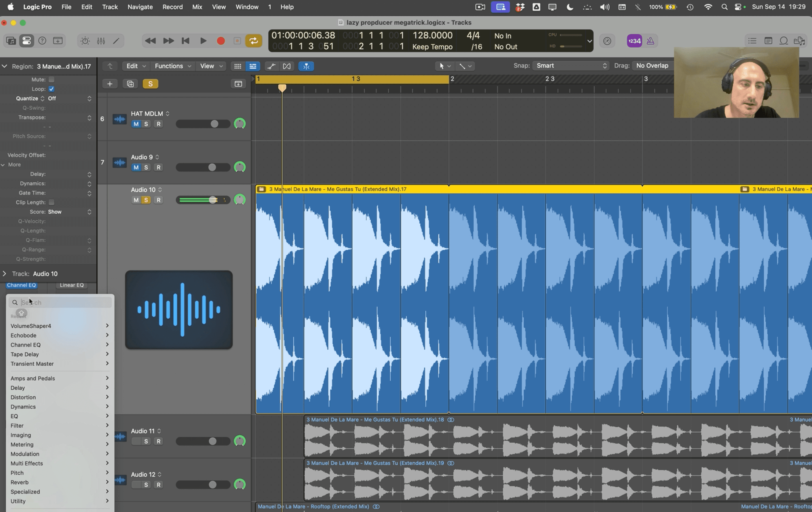Toggle Catch Playhead button
This screenshot has width=812, height=512.
tap(306, 66)
